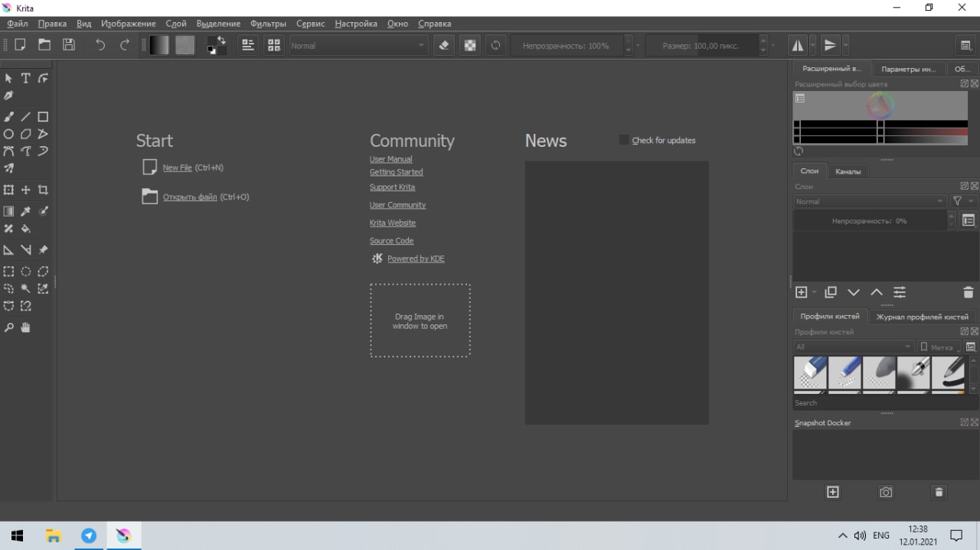Viewport: 980px width, 550px height.
Task: Enable the Check for updates checkbox
Action: [x=623, y=140]
